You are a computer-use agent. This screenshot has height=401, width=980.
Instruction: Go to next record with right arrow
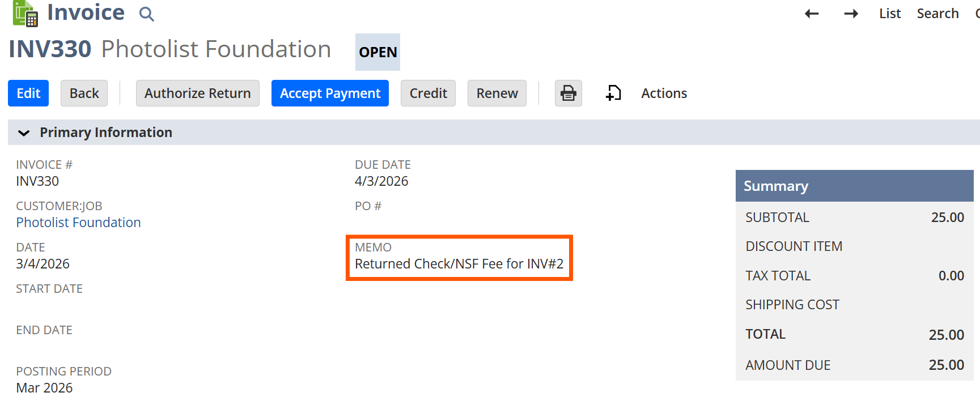tap(851, 14)
